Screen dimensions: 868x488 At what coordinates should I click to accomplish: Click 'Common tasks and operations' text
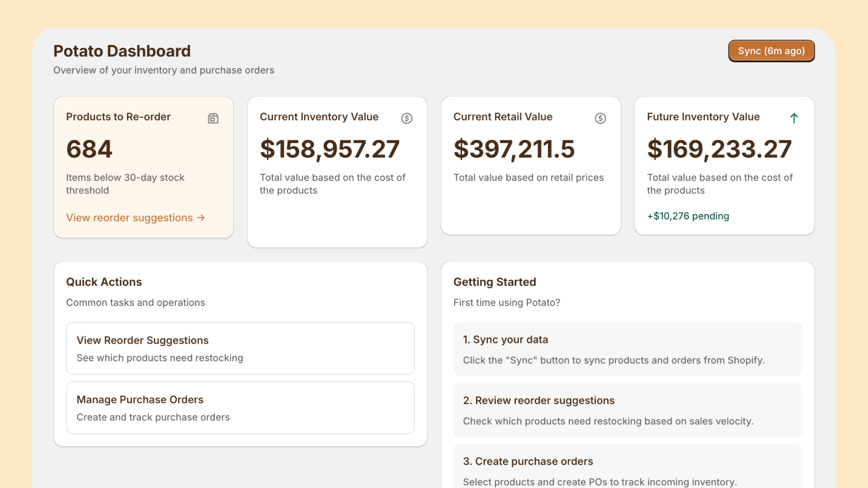pos(136,303)
